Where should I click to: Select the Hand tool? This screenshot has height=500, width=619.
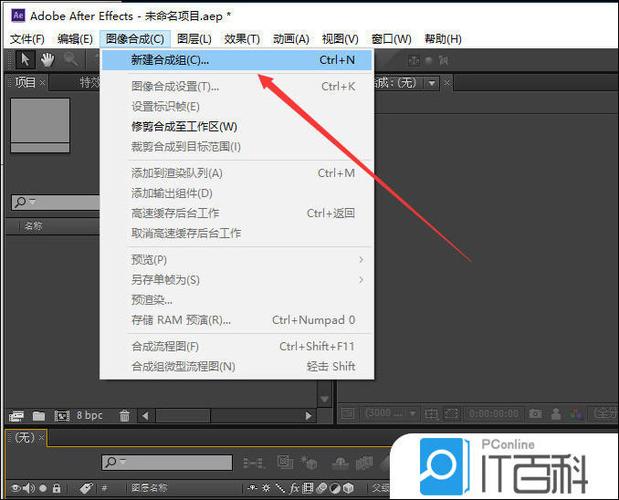(x=47, y=60)
